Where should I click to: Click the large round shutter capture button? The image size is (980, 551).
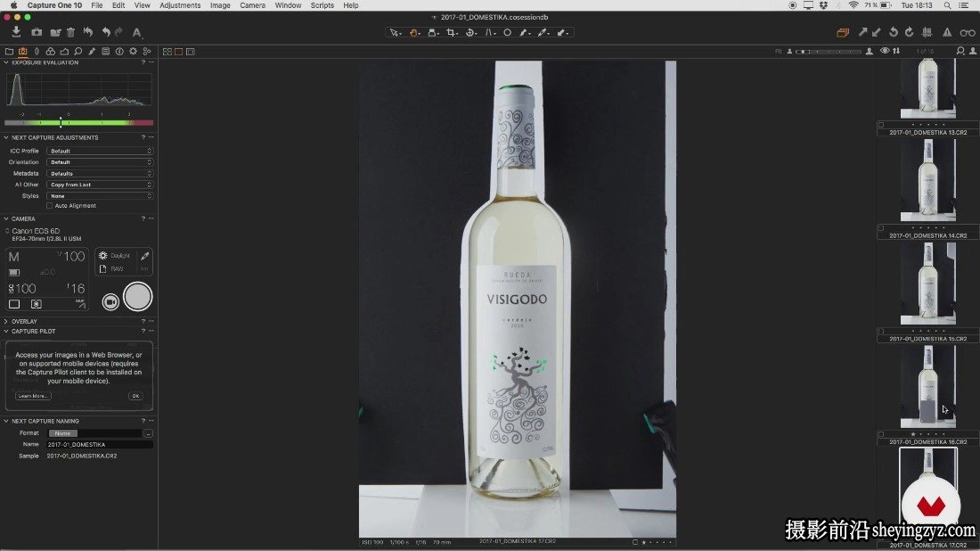pyautogui.click(x=137, y=296)
